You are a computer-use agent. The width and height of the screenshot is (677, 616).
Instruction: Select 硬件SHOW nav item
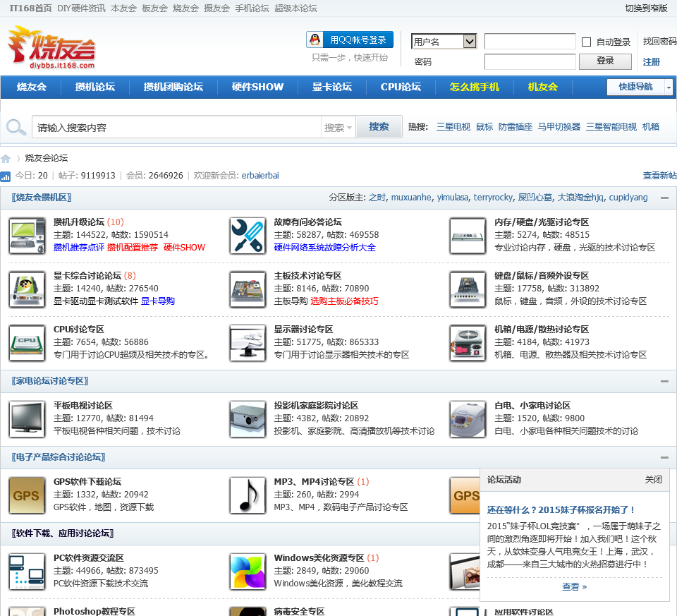[x=257, y=87]
